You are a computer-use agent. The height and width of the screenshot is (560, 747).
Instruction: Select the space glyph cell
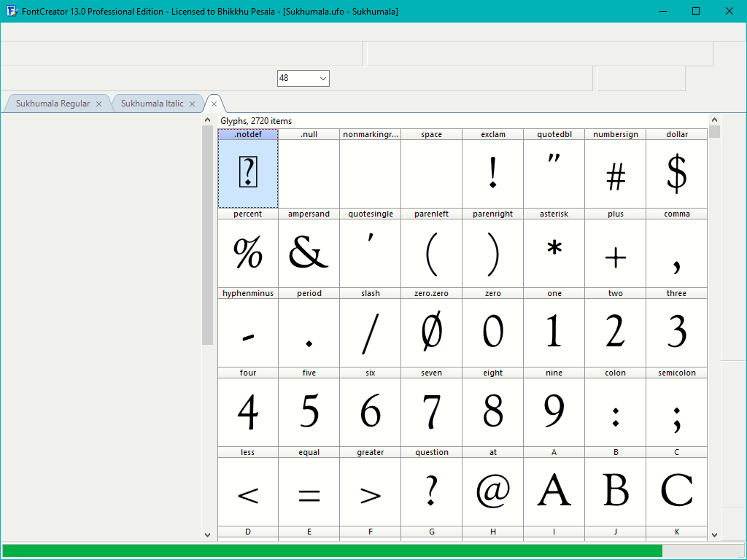pos(431,168)
